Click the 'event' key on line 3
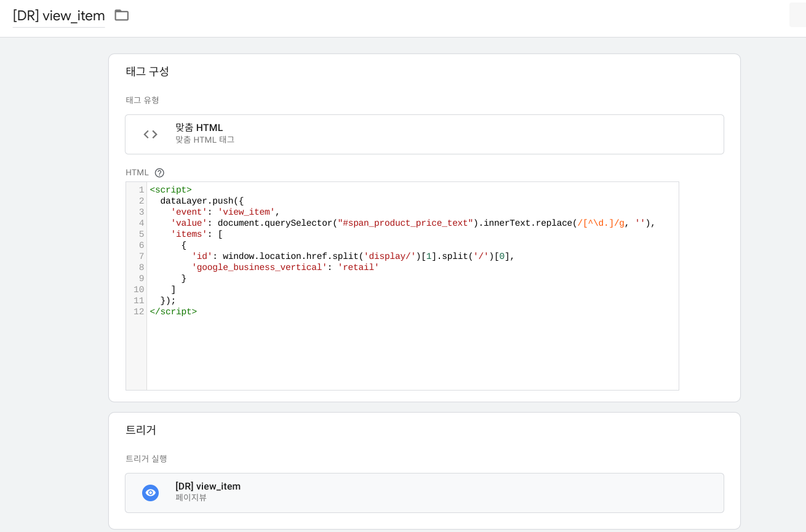The width and height of the screenshot is (806, 532). tap(189, 212)
